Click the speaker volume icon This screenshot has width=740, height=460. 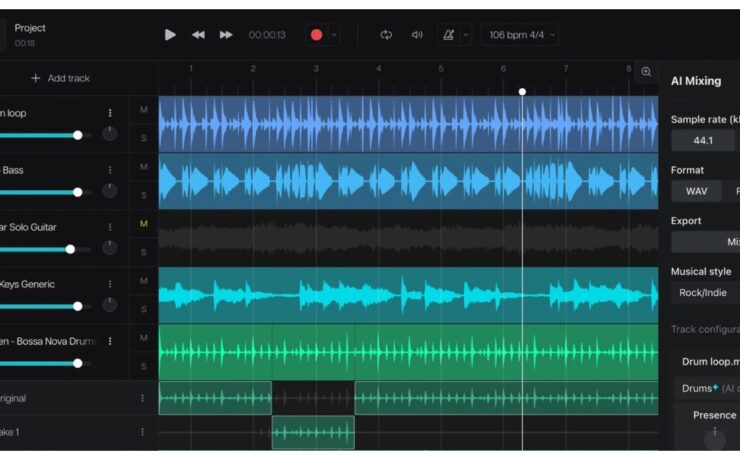pos(417,35)
